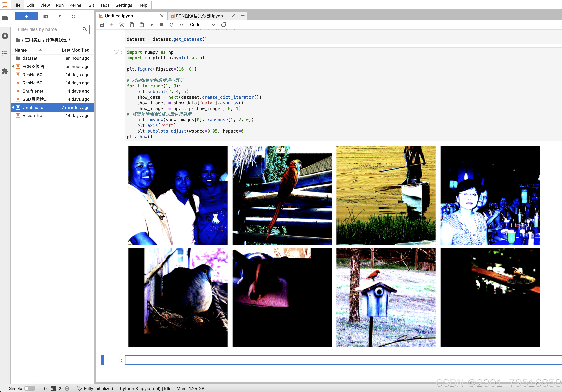
Task: Open the File menu
Action: tap(17, 5)
